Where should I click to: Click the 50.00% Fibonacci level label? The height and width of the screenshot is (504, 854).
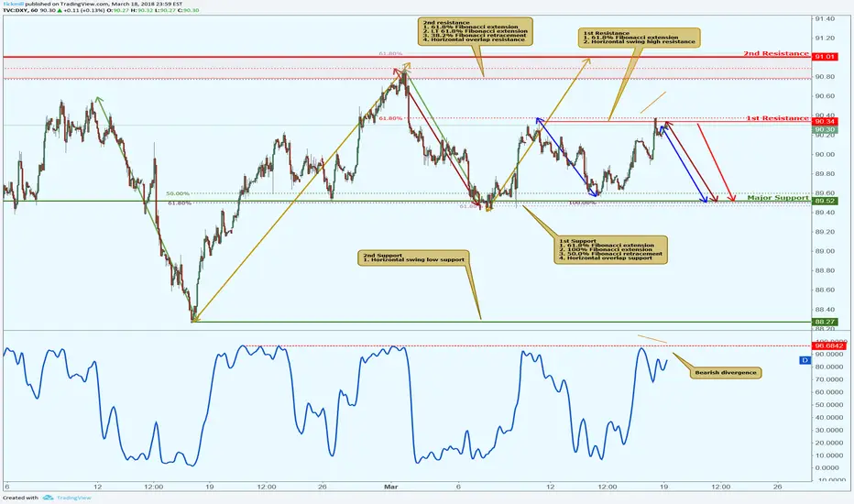pyautogui.click(x=178, y=193)
